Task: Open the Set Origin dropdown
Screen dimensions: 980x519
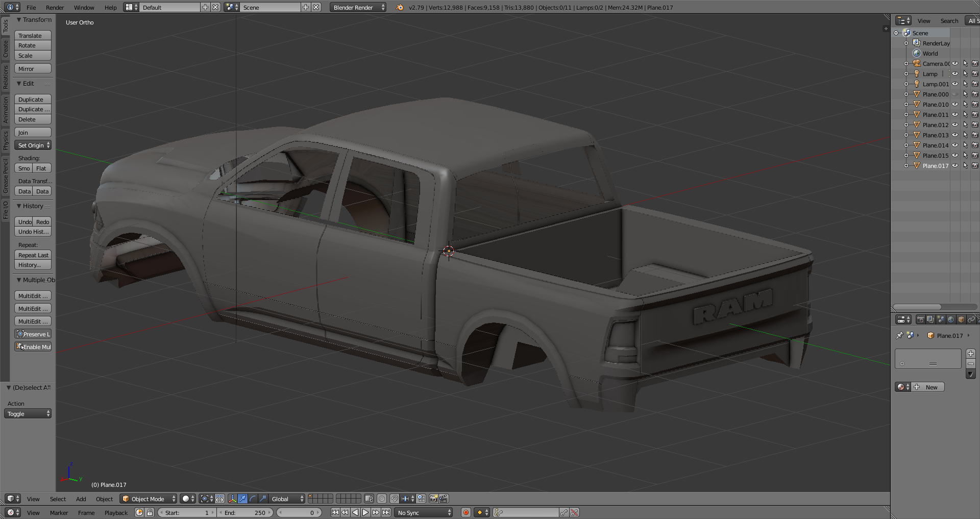Action: click(x=33, y=145)
